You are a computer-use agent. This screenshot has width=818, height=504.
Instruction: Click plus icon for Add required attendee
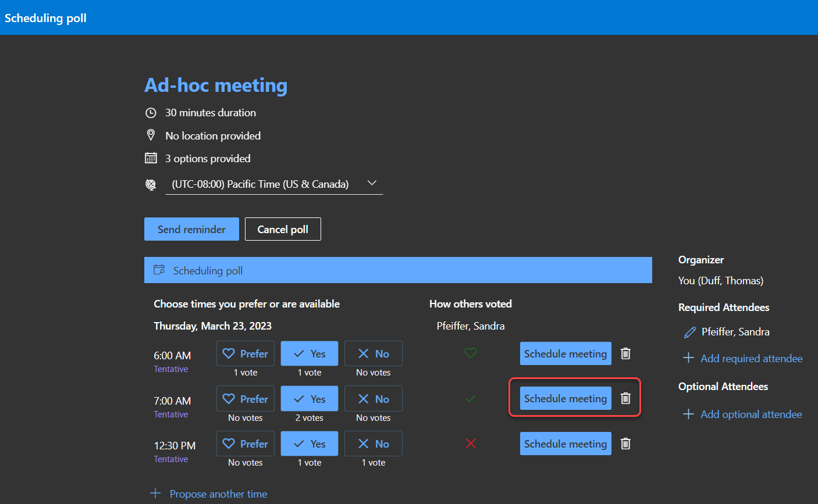(688, 358)
